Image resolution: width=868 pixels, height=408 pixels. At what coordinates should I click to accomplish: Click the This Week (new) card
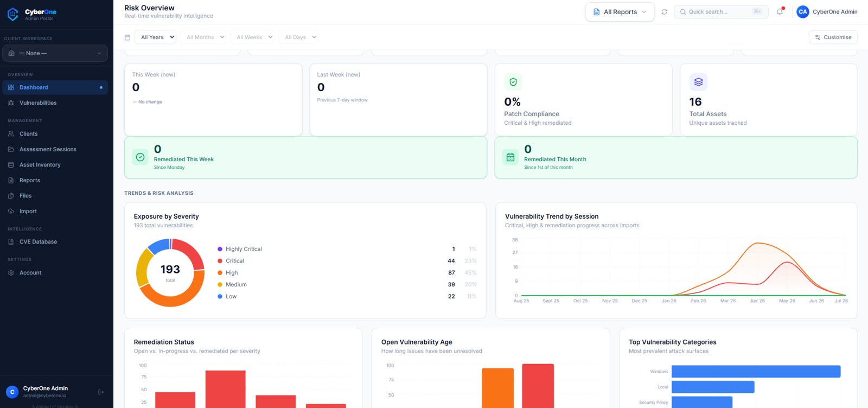coord(213,100)
